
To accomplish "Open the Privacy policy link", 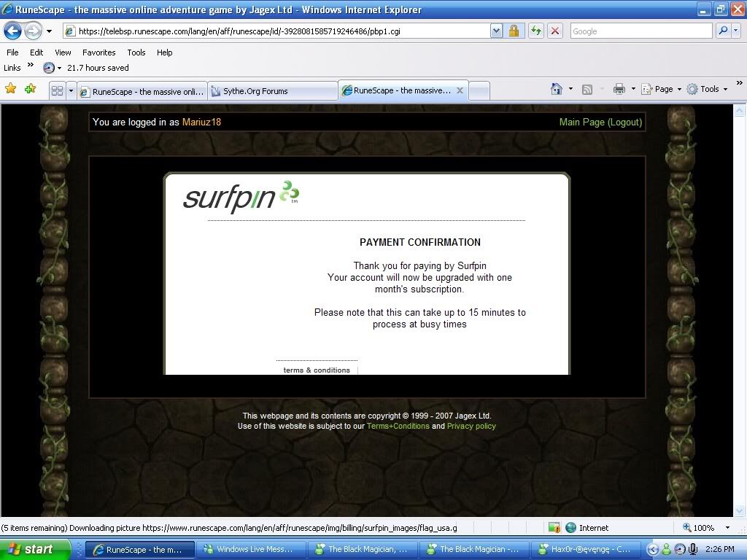I will (x=471, y=426).
